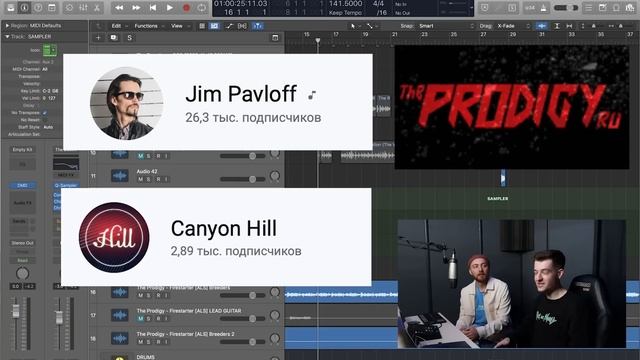
Task: Open the Loop Browser icon
Action: tap(616, 8)
